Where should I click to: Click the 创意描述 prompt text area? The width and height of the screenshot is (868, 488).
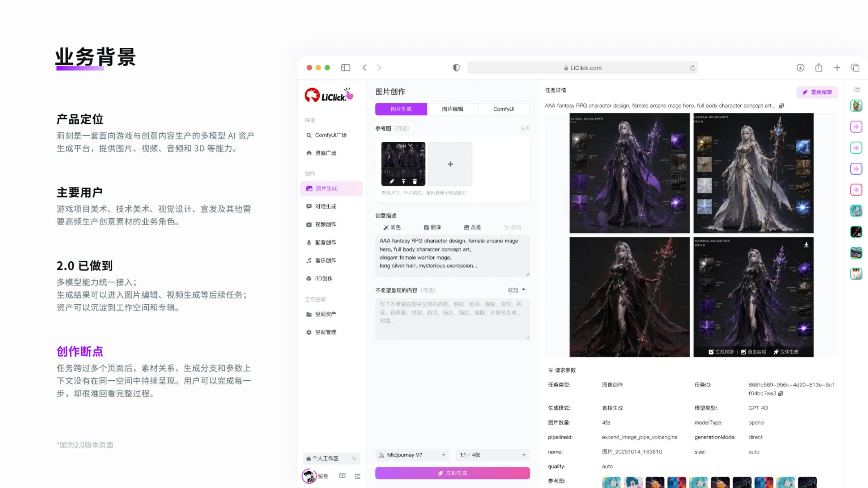452,256
